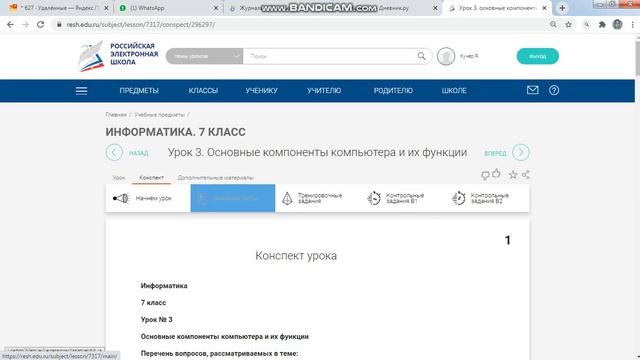The height and width of the screenshot is (360, 640).
Task: Click the page scrollbar
Action: pos(637,57)
